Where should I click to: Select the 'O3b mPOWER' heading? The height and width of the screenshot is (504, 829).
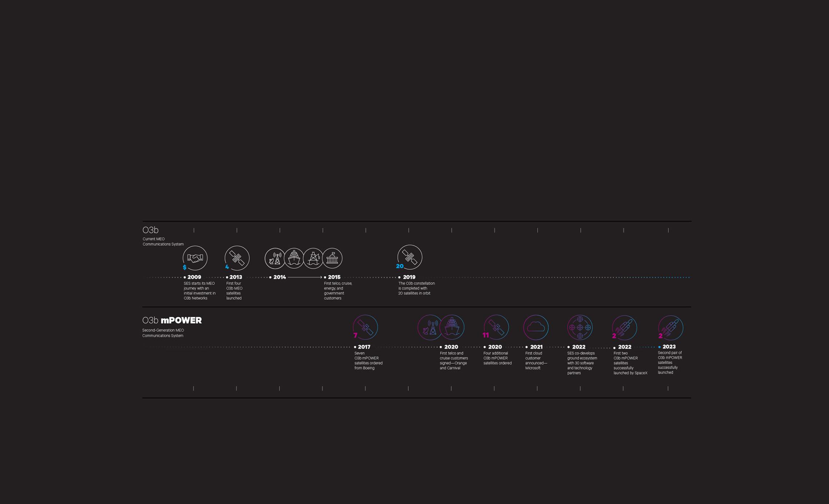(x=172, y=320)
